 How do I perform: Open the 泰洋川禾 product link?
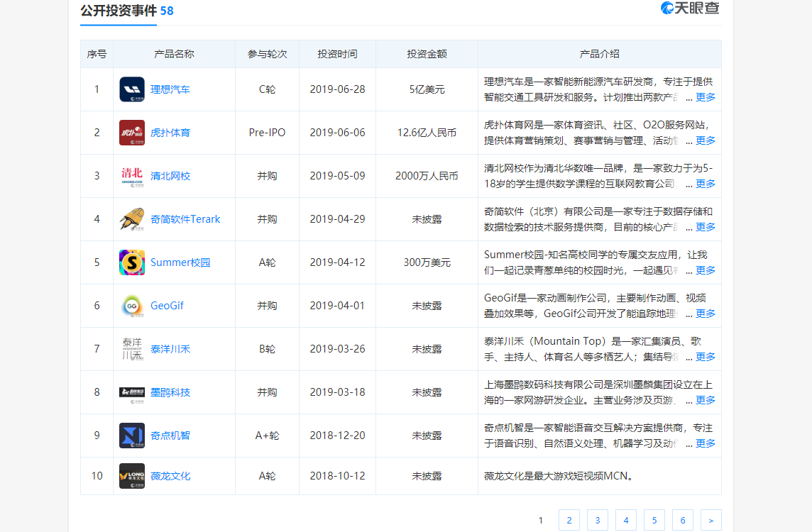pos(170,349)
